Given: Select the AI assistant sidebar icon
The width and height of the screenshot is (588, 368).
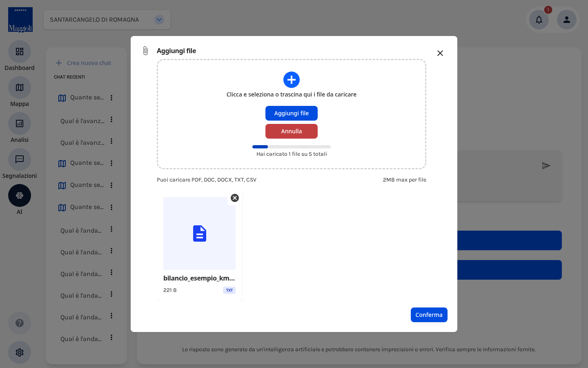Looking at the screenshot, I should tap(20, 195).
